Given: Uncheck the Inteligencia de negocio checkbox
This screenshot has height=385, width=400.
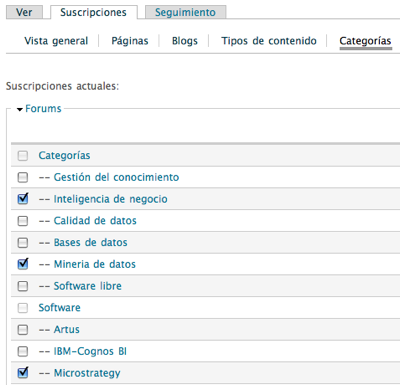Looking at the screenshot, I should [x=23, y=199].
